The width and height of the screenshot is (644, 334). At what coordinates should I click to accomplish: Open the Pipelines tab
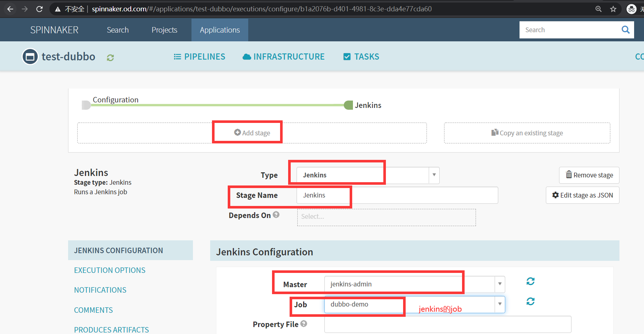coord(199,57)
